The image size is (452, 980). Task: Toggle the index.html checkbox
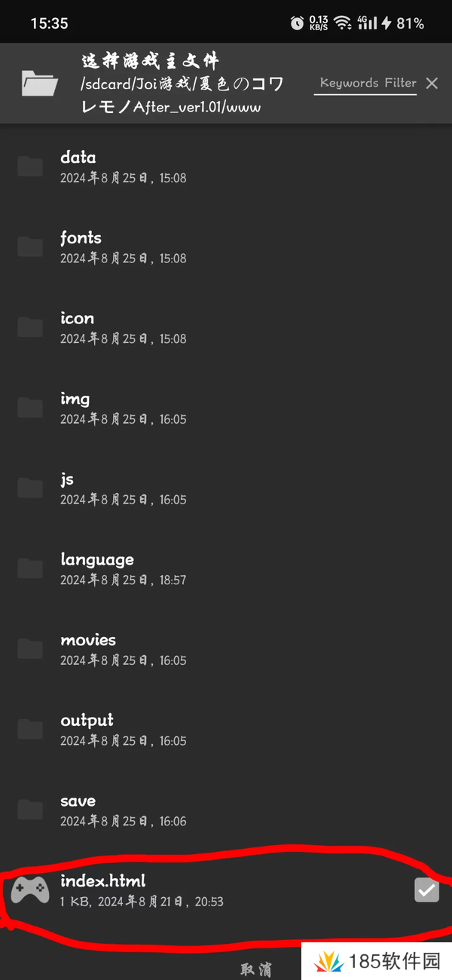[426, 890]
